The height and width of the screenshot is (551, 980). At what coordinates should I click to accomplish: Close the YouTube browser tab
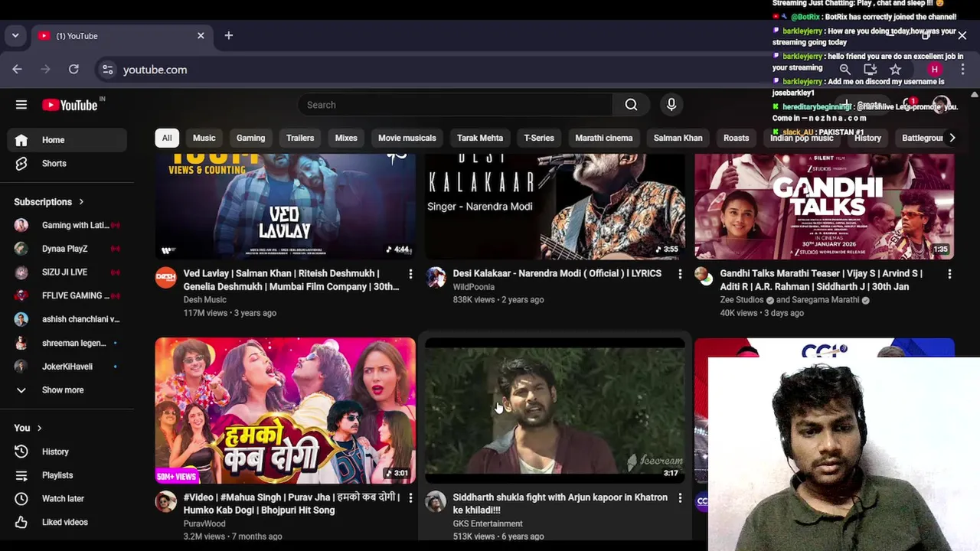201,35
